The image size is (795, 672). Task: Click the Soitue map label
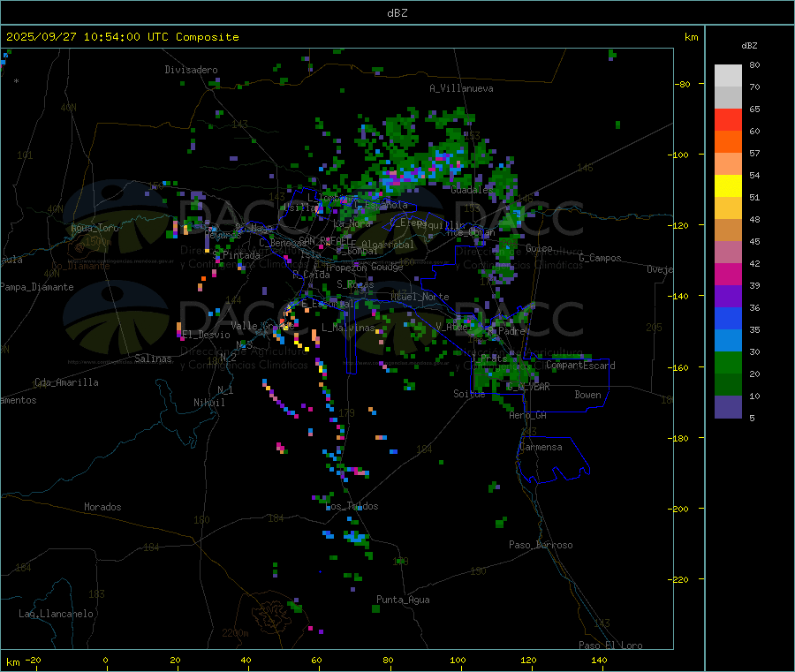point(469,394)
